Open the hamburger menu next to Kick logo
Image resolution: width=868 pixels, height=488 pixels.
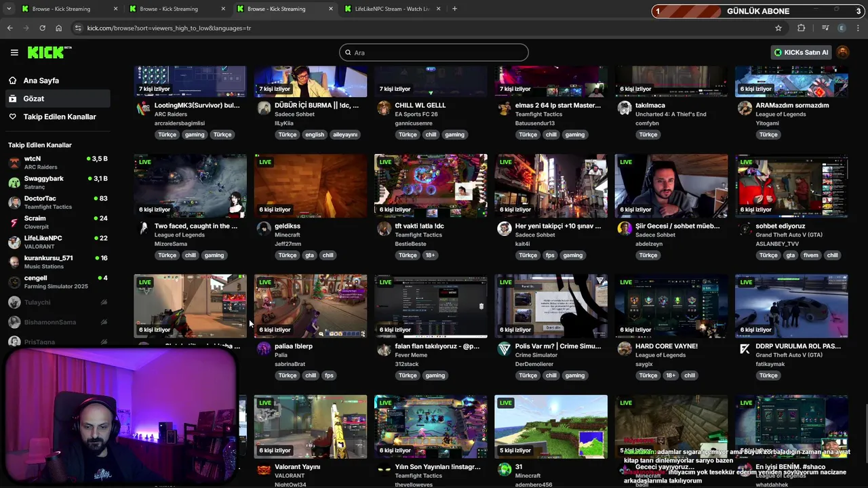14,52
